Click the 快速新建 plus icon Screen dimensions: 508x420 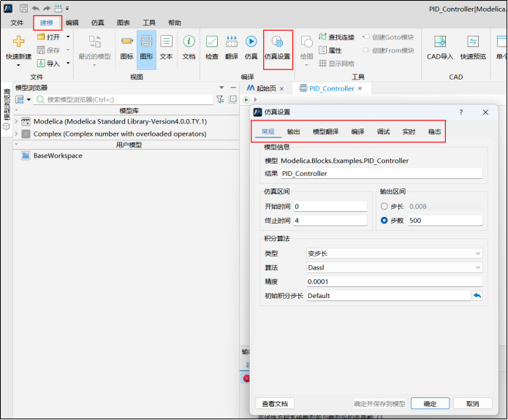click(18, 42)
